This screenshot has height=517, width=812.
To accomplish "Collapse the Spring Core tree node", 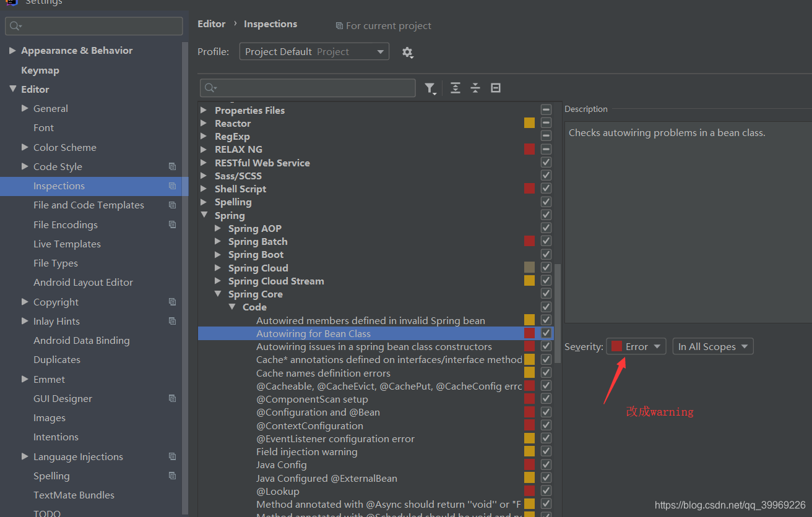I will tap(218, 294).
